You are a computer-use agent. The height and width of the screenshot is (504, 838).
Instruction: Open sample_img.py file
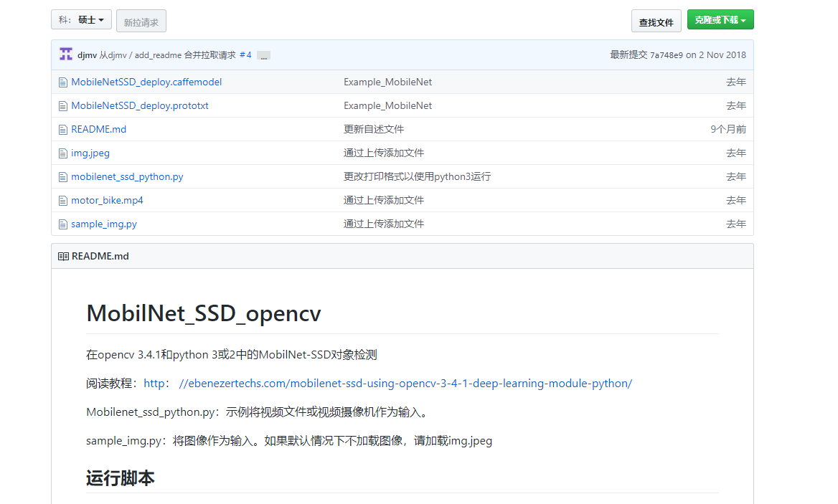click(104, 224)
